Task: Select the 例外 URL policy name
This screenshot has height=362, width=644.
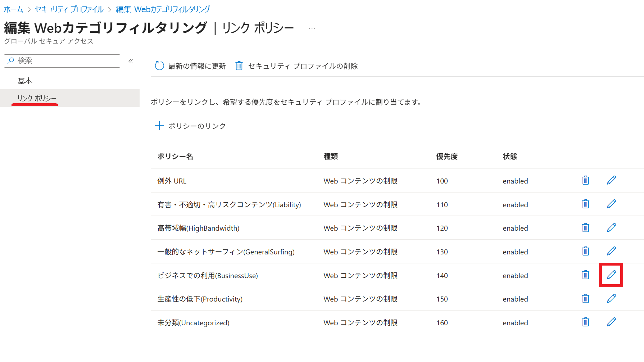Action: (172, 181)
